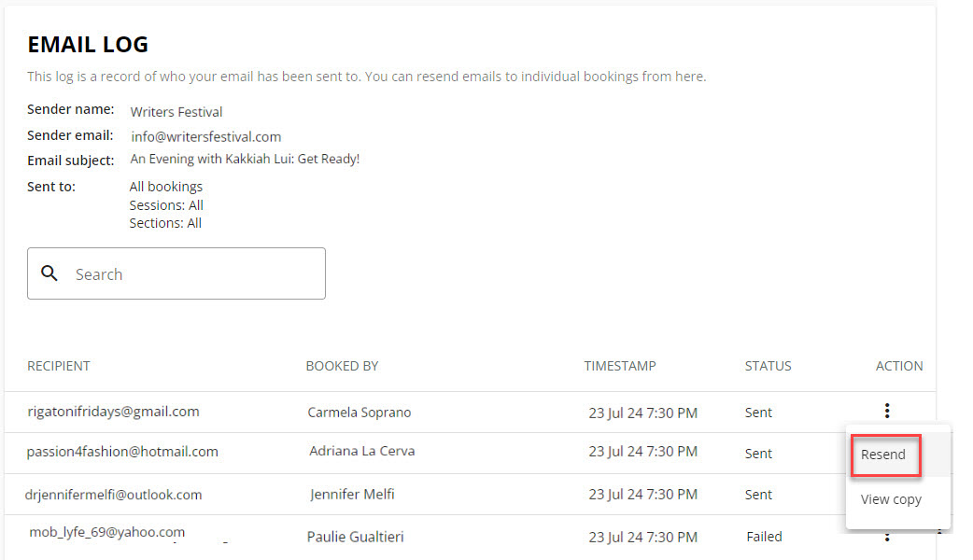
Task: Click Adriana La Cerva name
Action: pyautogui.click(x=361, y=451)
